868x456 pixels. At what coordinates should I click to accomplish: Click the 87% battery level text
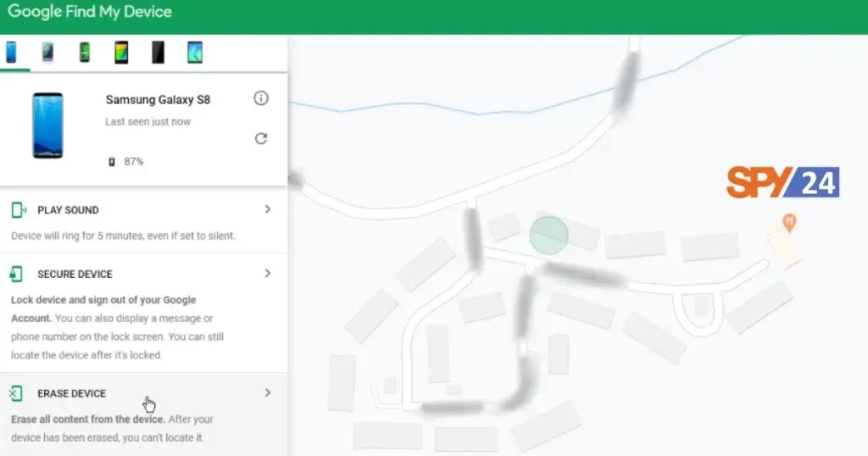pyautogui.click(x=133, y=162)
